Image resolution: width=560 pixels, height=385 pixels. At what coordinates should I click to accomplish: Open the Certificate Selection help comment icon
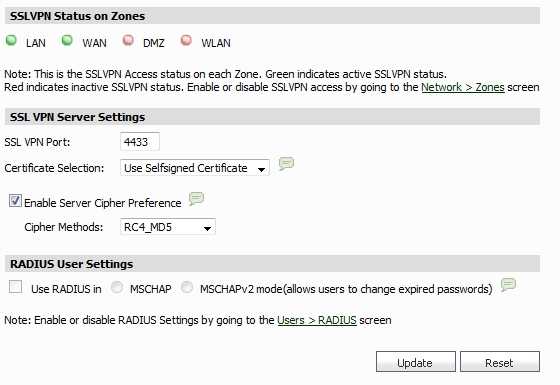click(286, 164)
